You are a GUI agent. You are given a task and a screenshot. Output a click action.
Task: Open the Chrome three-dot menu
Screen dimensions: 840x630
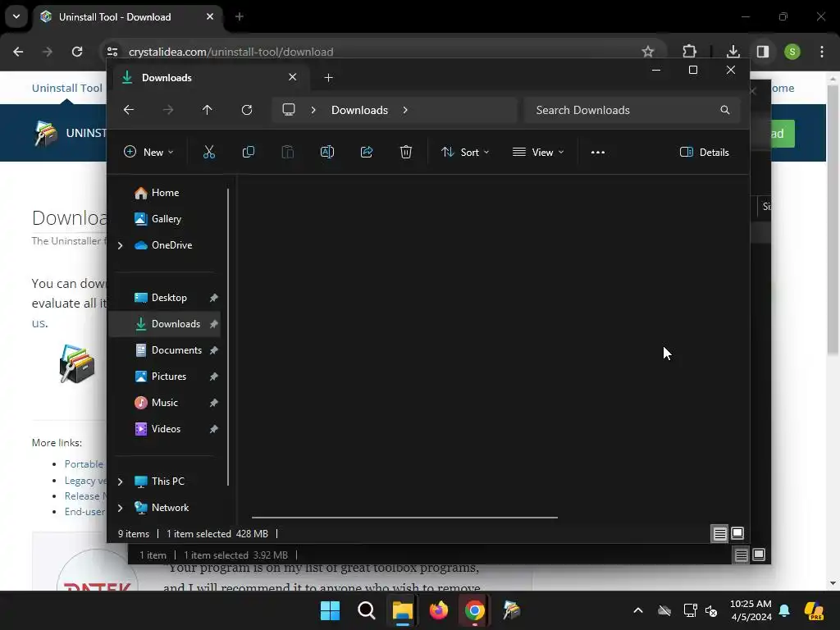822,52
